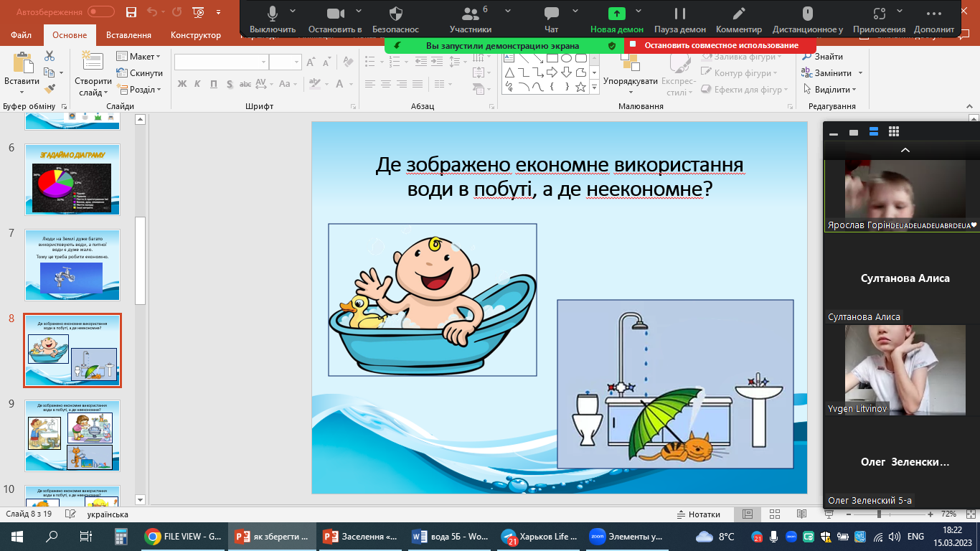Apply text shadow S formatting
The height and width of the screenshot is (551, 980).
point(229,84)
